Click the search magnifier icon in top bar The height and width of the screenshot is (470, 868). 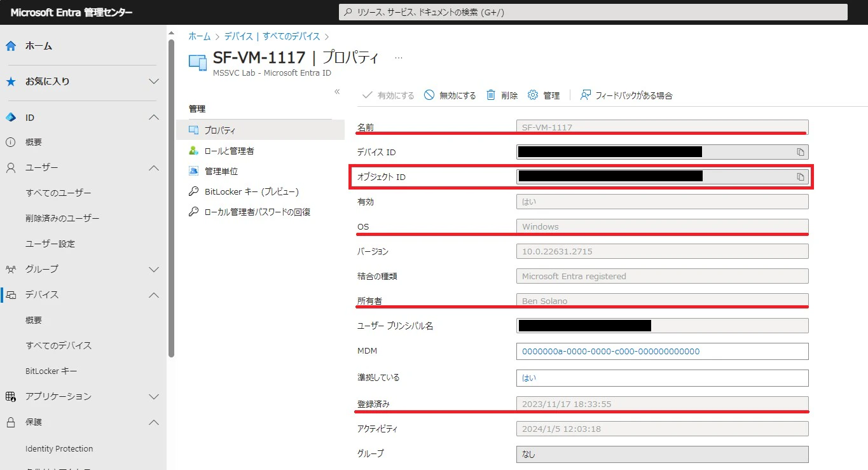pyautogui.click(x=347, y=12)
